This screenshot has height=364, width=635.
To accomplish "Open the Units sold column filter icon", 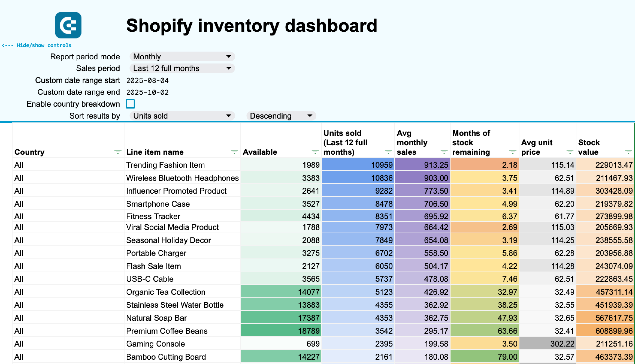I will point(388,152).
